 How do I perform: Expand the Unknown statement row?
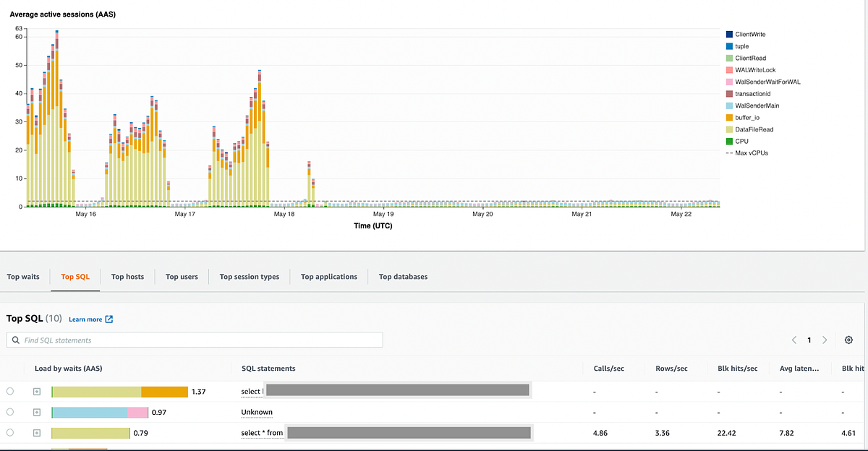click(x=38, y=412)
